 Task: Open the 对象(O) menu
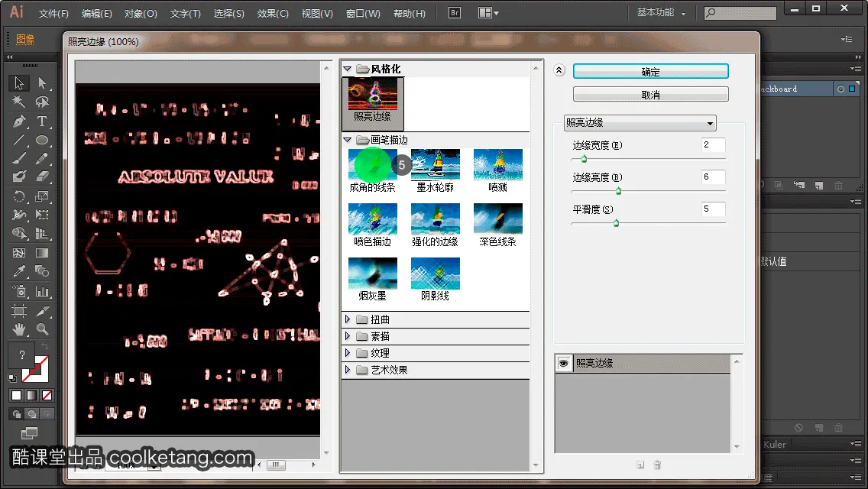(x=141, y=13)
